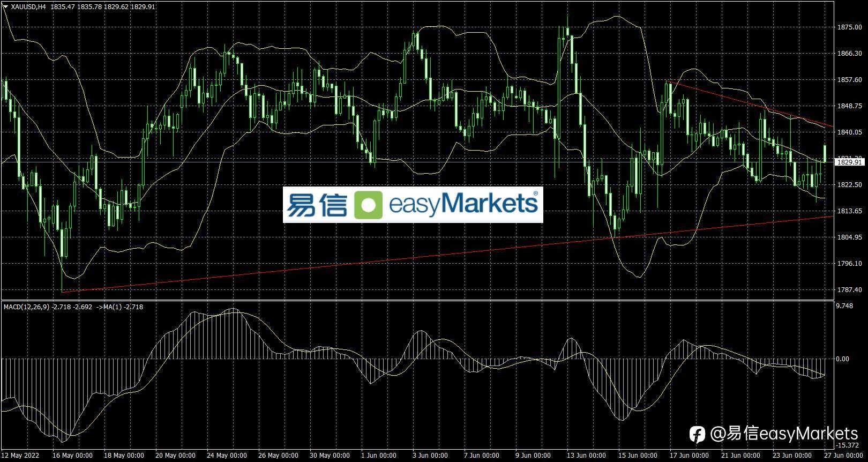Click time axis label "20 May 00:00"
Viewport: 868px width, 462px height.
(x=175, y=456)
